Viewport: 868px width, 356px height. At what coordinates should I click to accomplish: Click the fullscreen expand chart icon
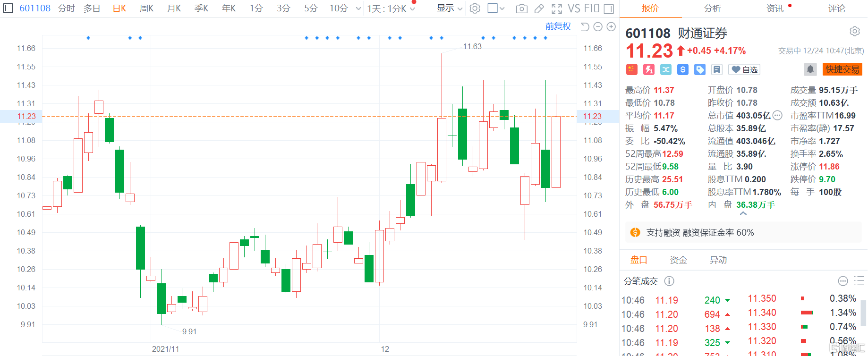(557, 8)
